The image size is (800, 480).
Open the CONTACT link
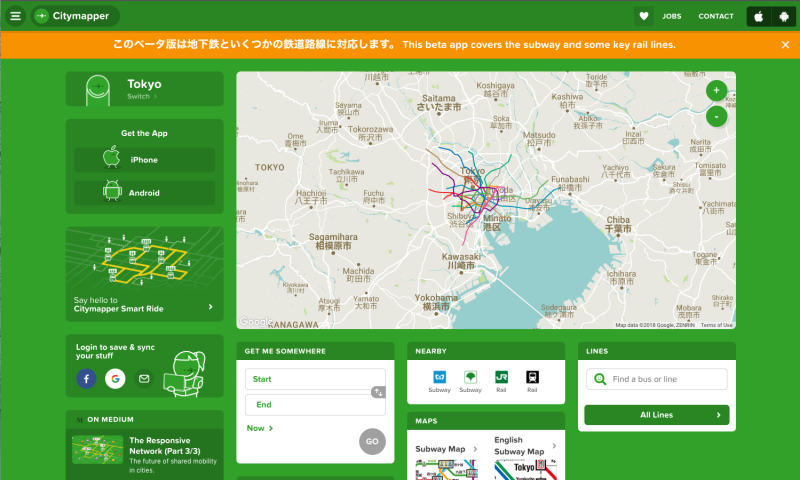point(716,16)
